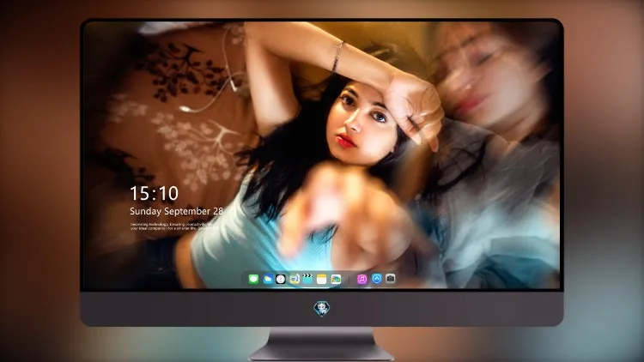The width and height of the screenshot is (644, 362).
Task: Open the Clock app in dock
Action: pyautogui.click(x=281, y=280)
